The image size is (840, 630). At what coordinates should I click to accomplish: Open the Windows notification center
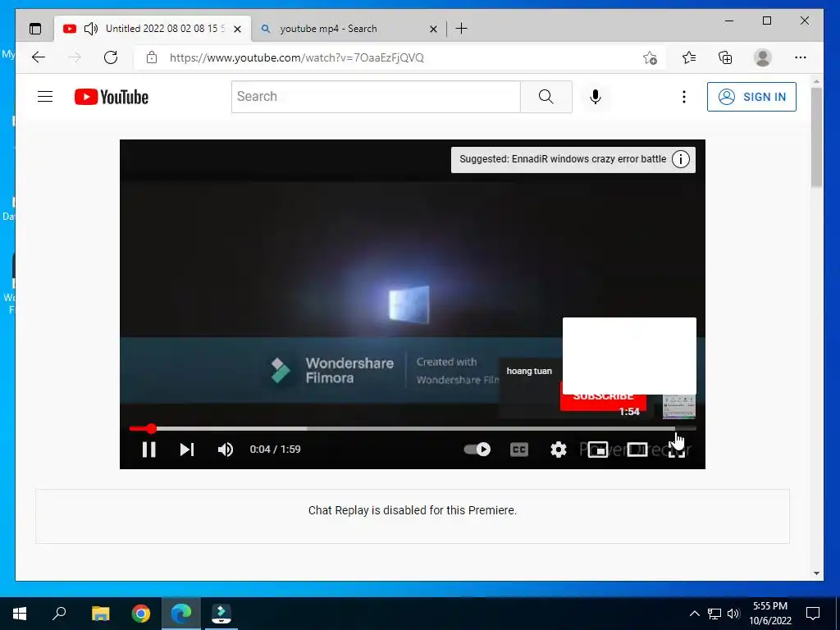pos(813,614)
